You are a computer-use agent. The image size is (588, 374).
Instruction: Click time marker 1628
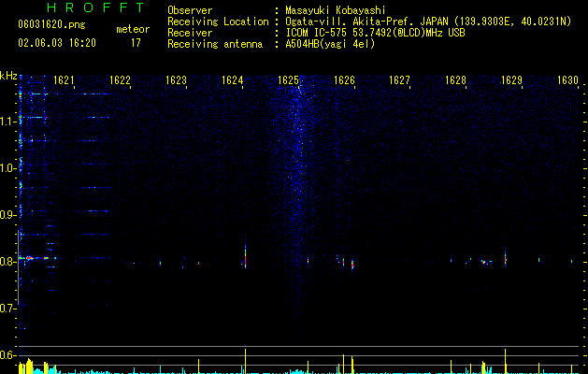coord(455,80)
